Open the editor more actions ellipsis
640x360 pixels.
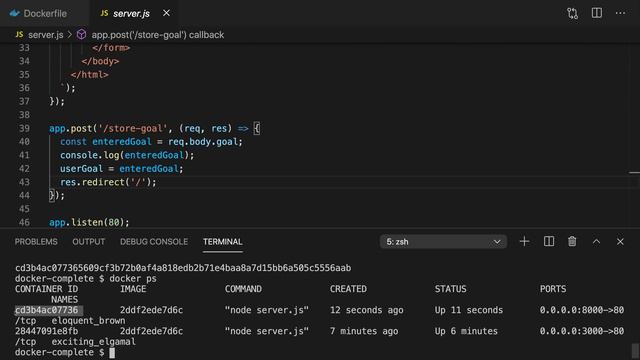point(620,13)
